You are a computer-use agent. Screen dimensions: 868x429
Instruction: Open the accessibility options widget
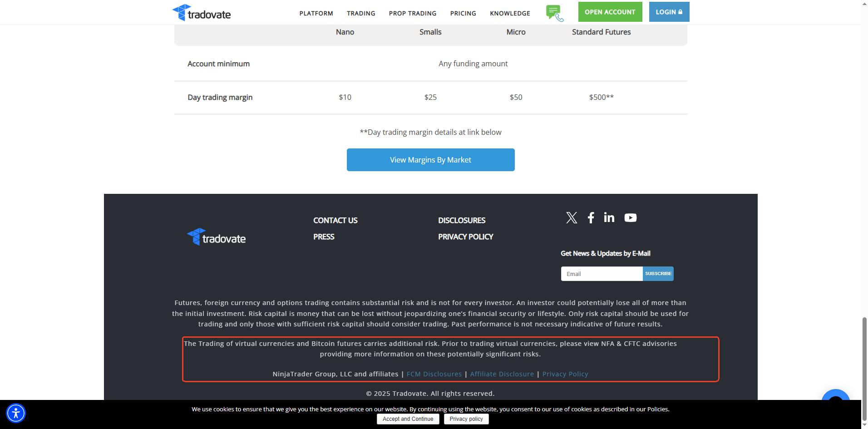tap(16, 413)
